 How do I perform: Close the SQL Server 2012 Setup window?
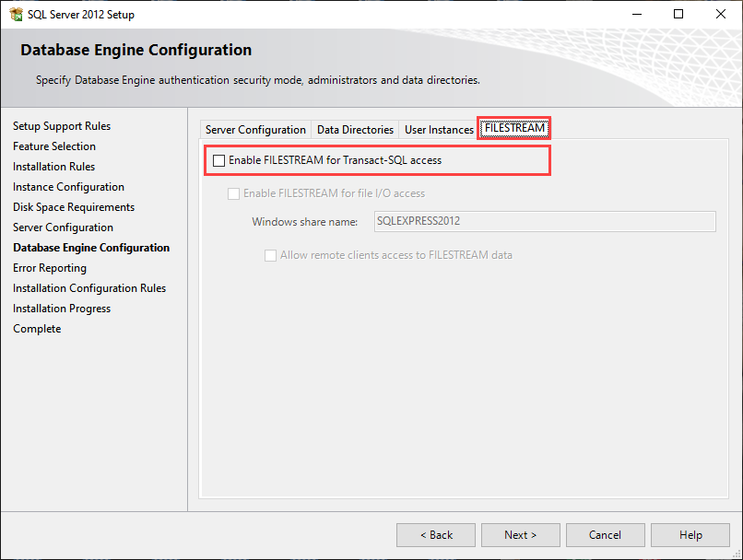[x=721, y=14]
